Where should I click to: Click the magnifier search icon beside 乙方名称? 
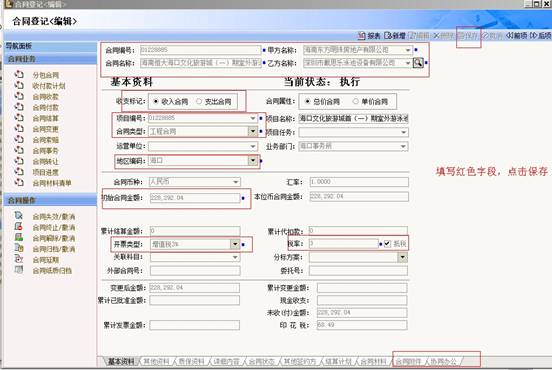coord(418,63)
